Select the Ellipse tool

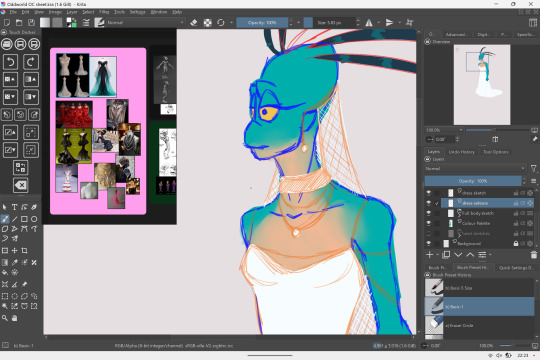click(34, 219)
